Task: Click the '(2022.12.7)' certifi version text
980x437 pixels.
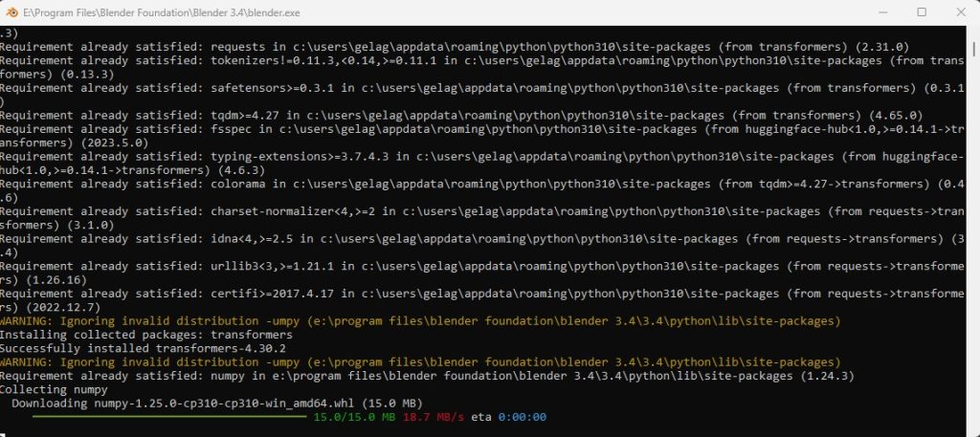Action: coord(65,307)
